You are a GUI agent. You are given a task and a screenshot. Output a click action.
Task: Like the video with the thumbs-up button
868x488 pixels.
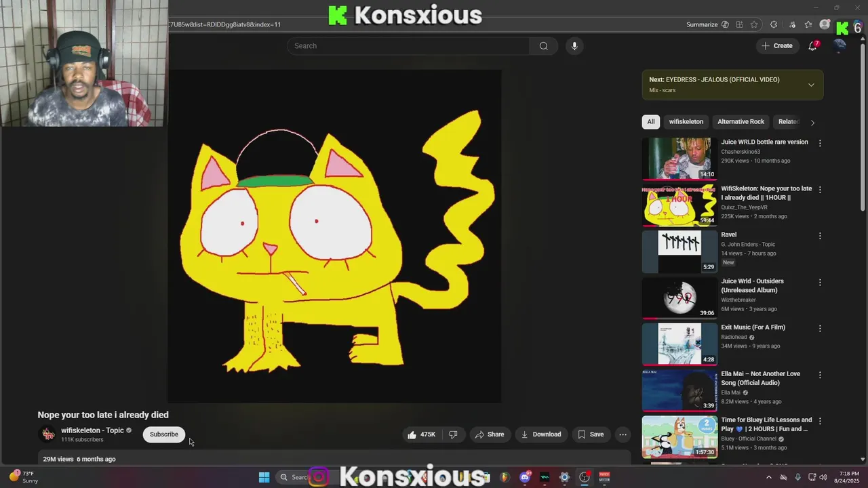pyautogui.click(x=420, y=434)
